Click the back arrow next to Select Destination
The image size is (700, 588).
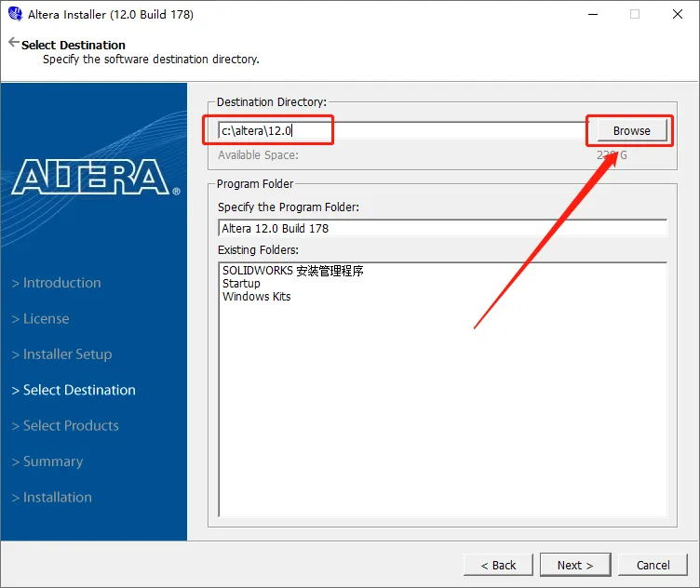coord(14,43)
